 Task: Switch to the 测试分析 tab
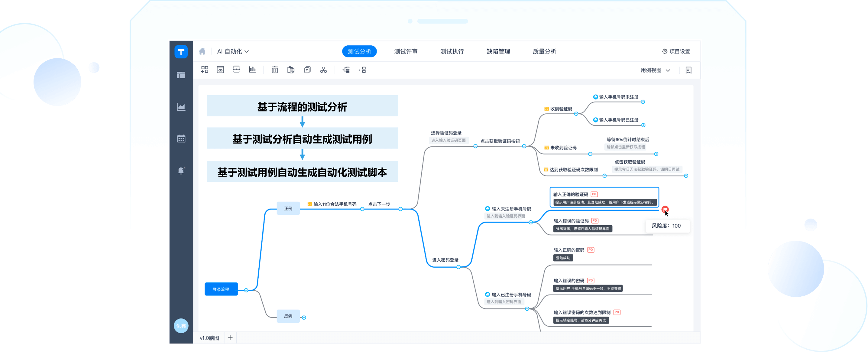(359, 51)
